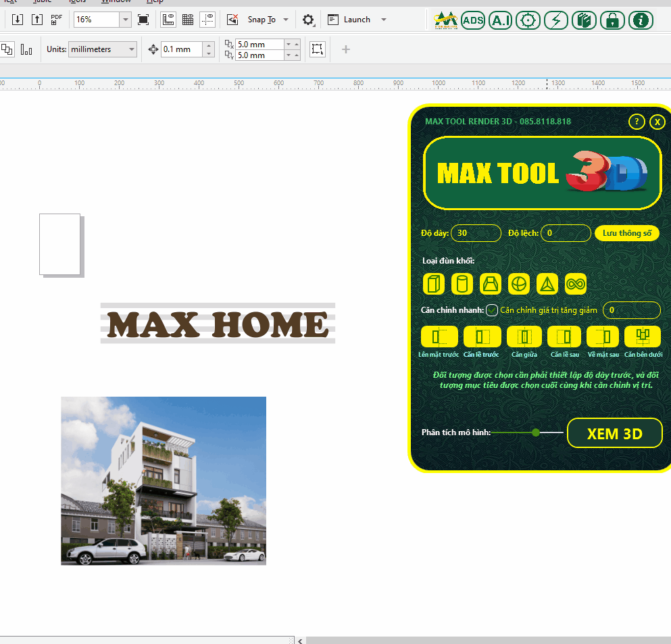Screen dimensions: 671x644
Task: Open the A.I plugin toolbar icon
Action: 500,20
